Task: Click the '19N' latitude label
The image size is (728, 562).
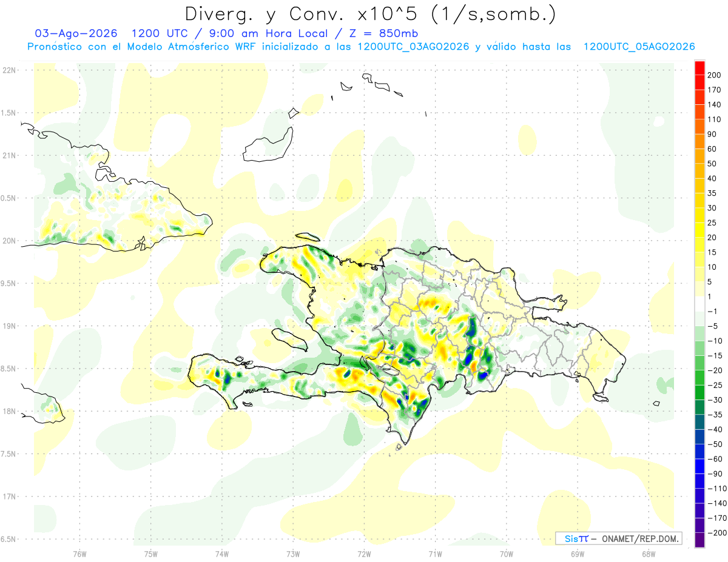Action: [x=8, y=326]
